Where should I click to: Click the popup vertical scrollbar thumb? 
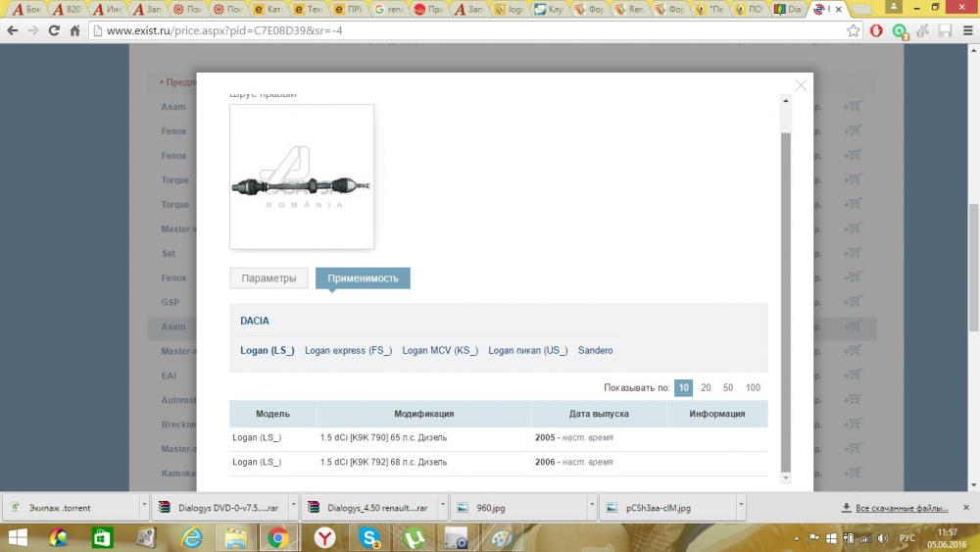[786, 302]
